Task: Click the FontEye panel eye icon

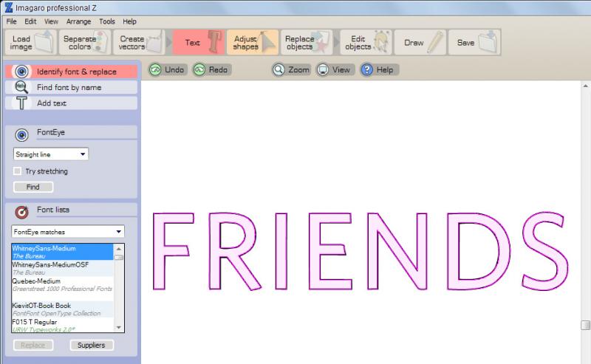Action: pyautogui.click(x=22, y=135)
